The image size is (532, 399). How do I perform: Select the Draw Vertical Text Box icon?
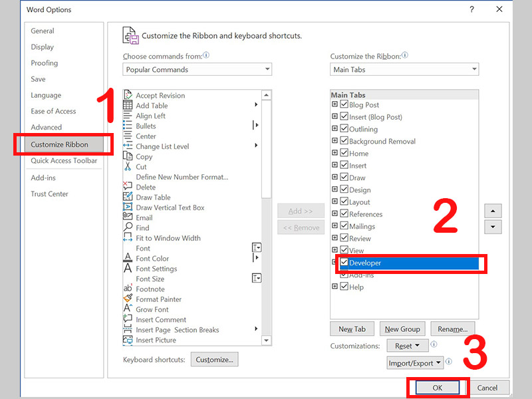pyautogui.click(x=128, y=207)
